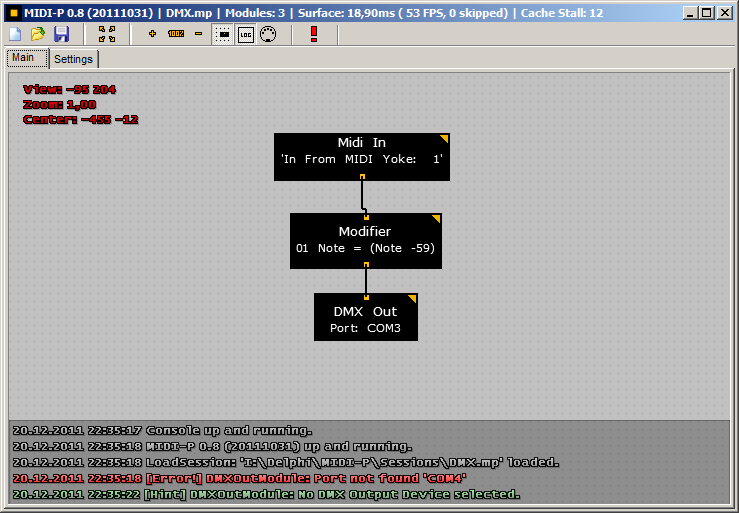Click the red error log line

click(x=239, y=478)
